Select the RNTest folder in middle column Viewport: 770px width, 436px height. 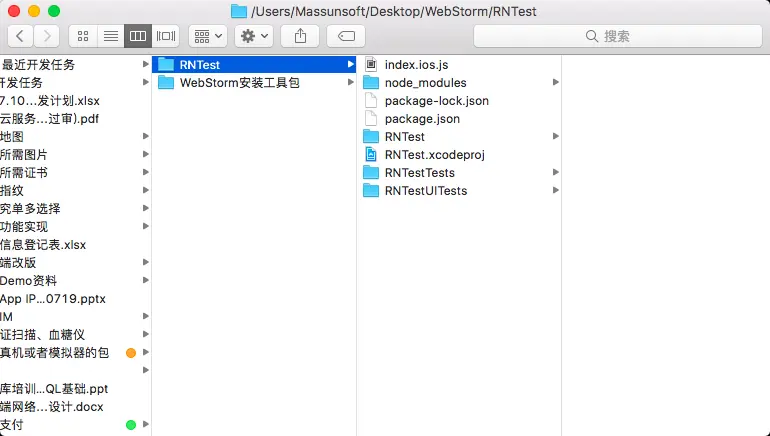tap(254, 64)
